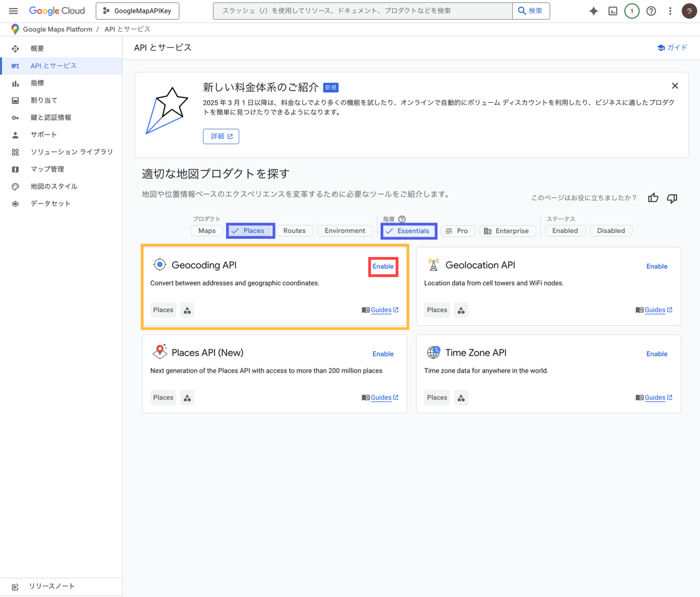Click Essentials tier icon in Geolocation card
The image size is (700, 597).
[462, 311]
